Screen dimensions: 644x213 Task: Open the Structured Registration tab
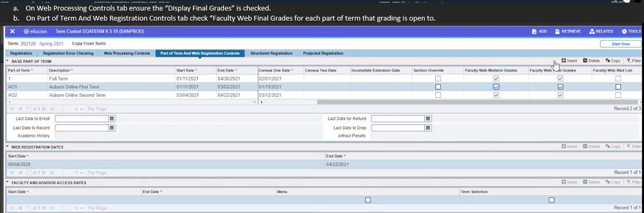[271, 53]
